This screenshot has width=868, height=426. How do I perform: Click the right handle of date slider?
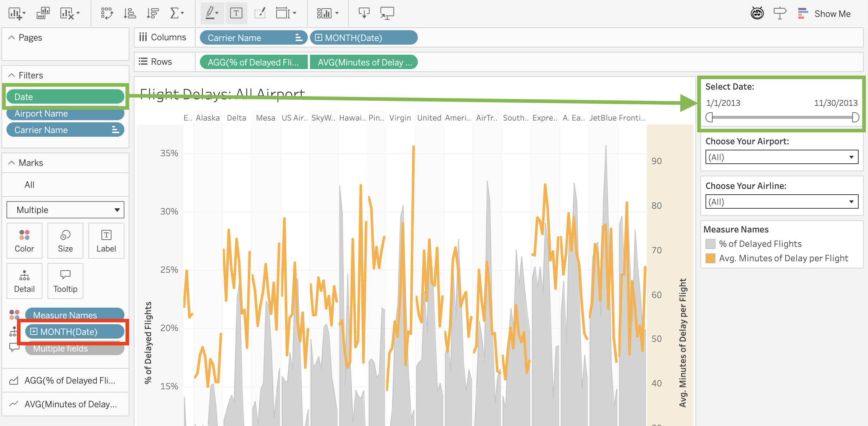[855, 117]
